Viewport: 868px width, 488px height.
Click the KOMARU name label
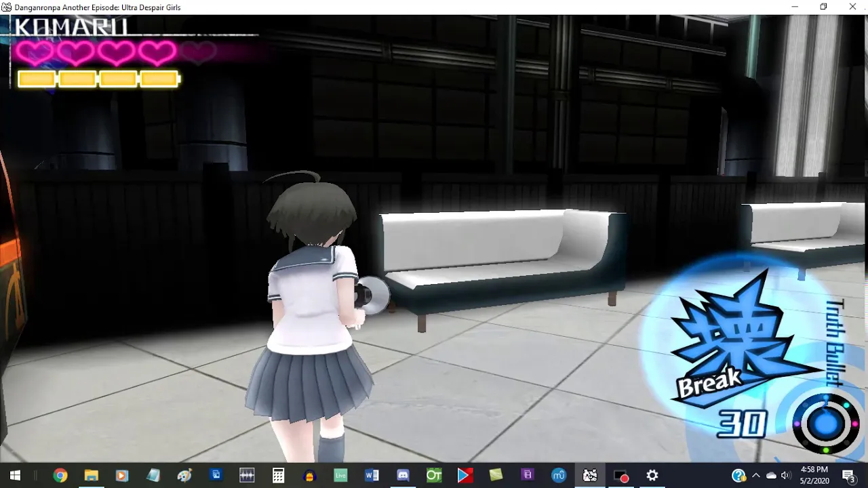tap(72, 27)
